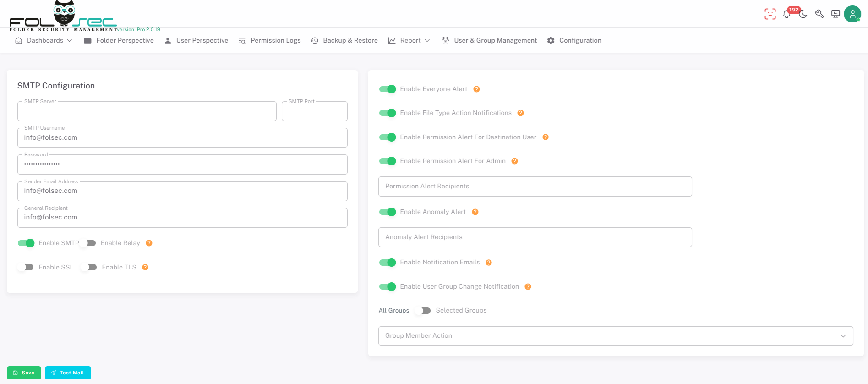Screen dimensions: 868x384
Task: Switch the All Groups / Selected Groups toggle
Action: click(422, 311)
